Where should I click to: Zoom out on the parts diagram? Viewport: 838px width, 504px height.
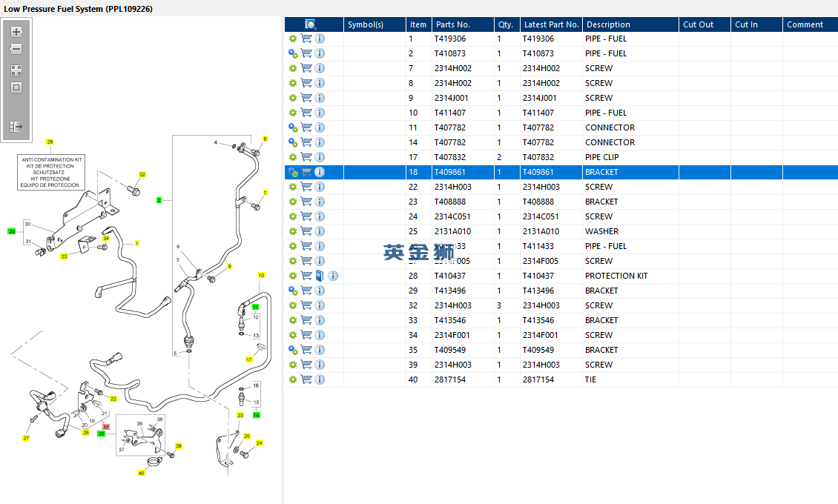click(16, 49)
